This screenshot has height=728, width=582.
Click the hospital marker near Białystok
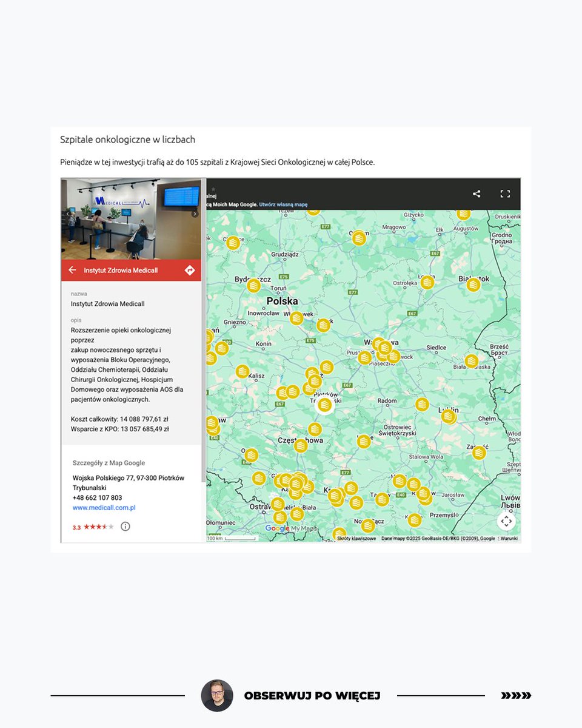click(x=473, y=283)
